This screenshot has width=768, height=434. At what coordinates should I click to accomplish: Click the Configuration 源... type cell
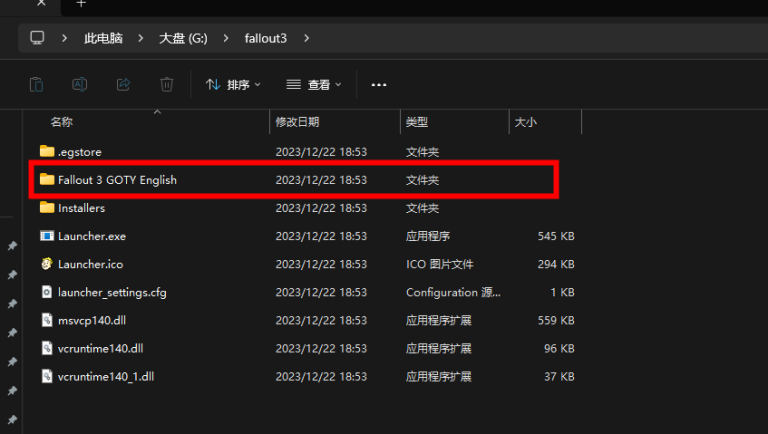(453, 292)
